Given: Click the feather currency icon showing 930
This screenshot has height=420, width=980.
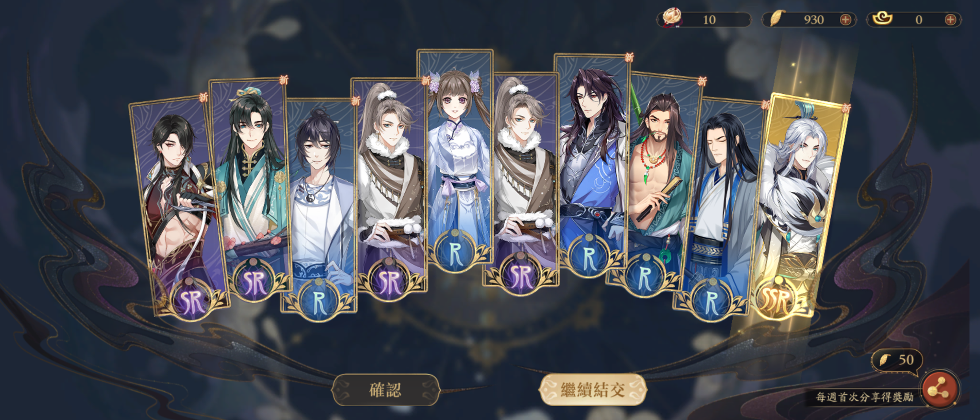Looking at the screenshot, I should [x=777, y=19].
